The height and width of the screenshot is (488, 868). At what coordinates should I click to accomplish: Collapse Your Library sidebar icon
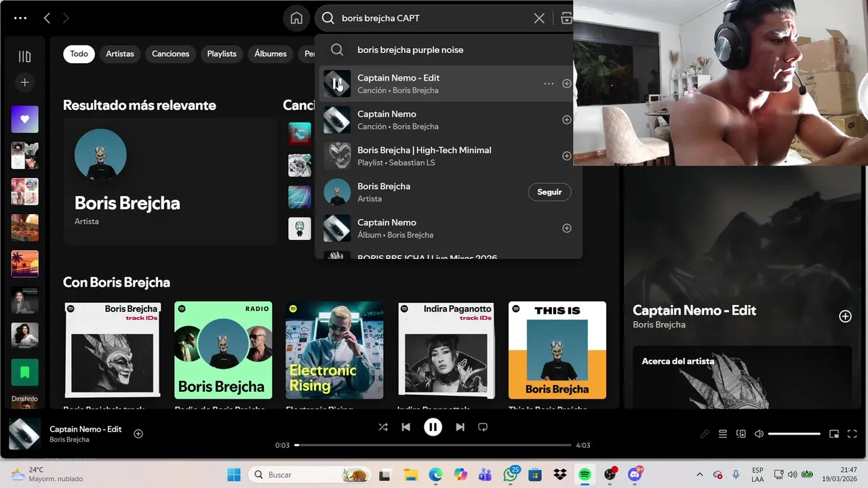24,56
